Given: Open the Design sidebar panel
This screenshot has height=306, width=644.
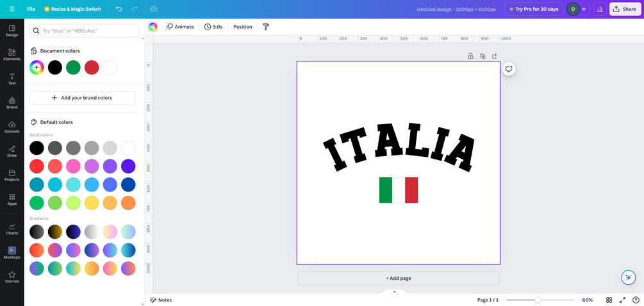Looking at the screenshot, I should [12, 31].
